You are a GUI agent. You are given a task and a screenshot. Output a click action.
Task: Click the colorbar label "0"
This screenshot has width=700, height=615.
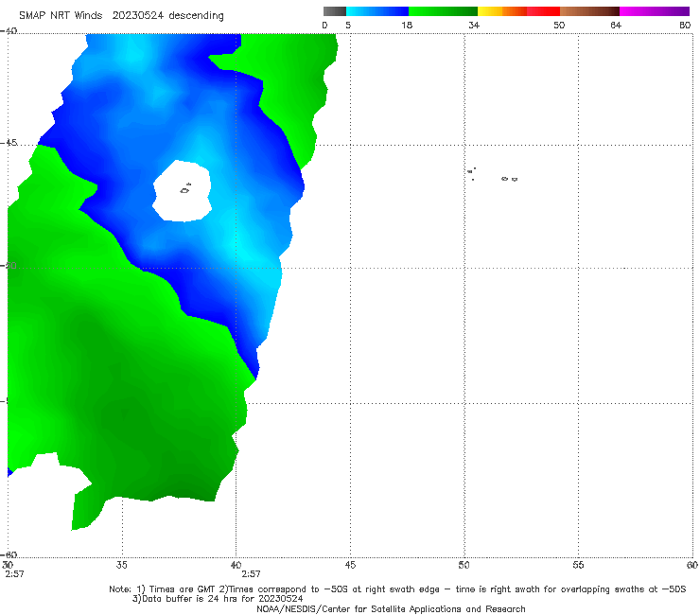tap(324, 25)
